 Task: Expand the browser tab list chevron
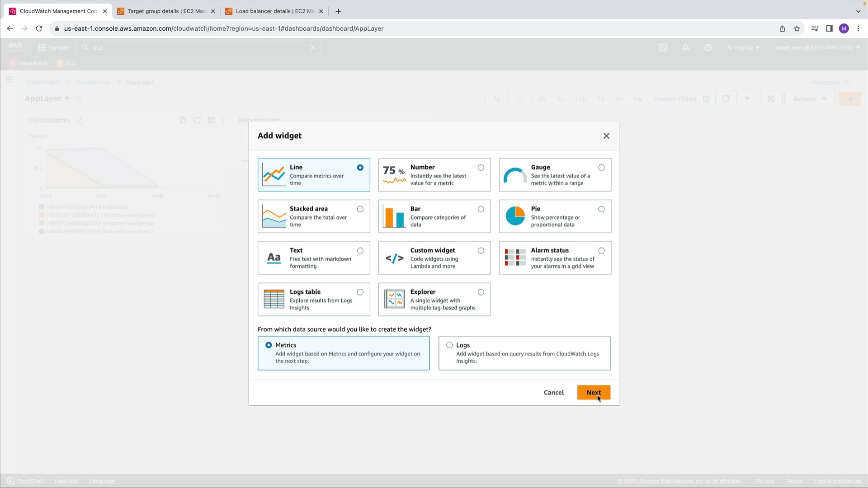(x=858, y=11)
